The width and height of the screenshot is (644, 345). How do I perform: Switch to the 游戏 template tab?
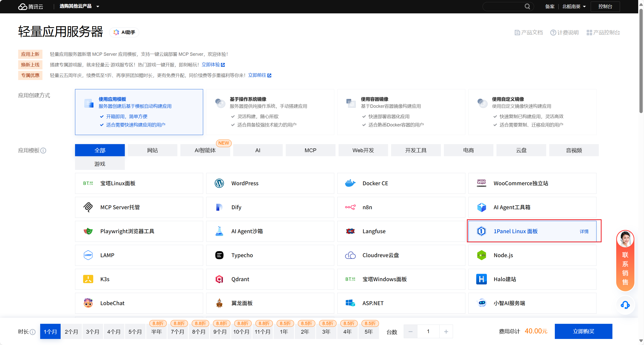(x=100, y=164)
